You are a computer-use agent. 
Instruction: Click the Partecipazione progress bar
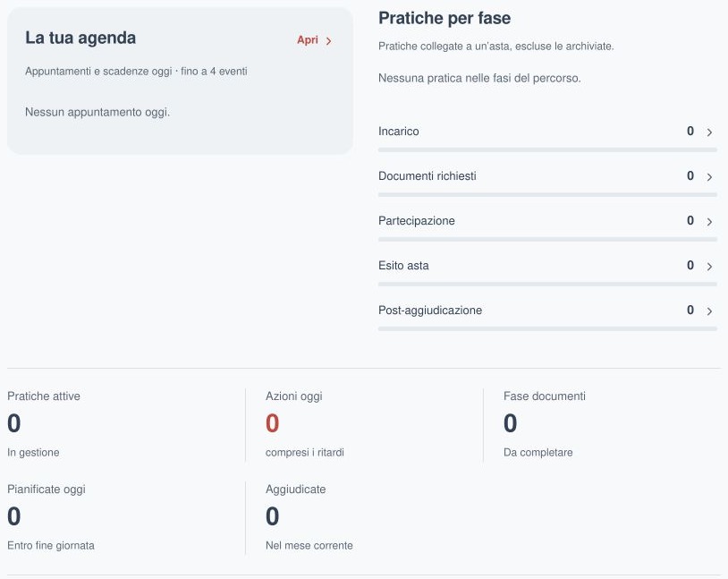547,239
